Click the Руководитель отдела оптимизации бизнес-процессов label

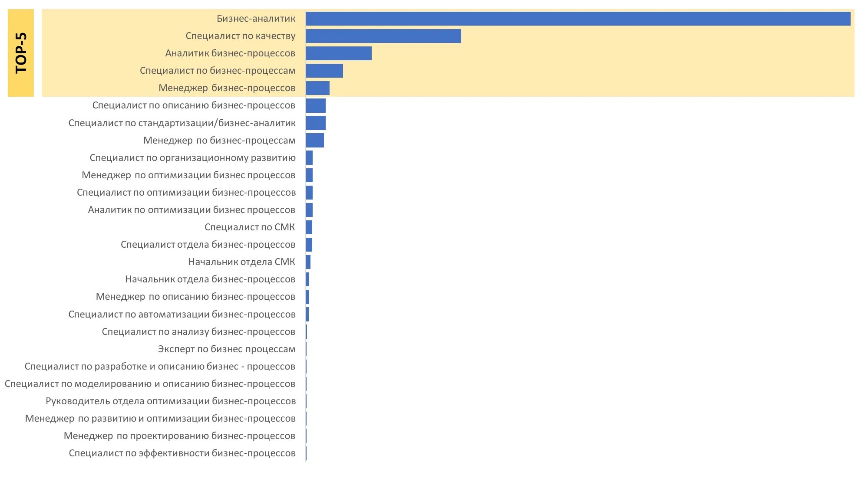click(x=171, y=401)
